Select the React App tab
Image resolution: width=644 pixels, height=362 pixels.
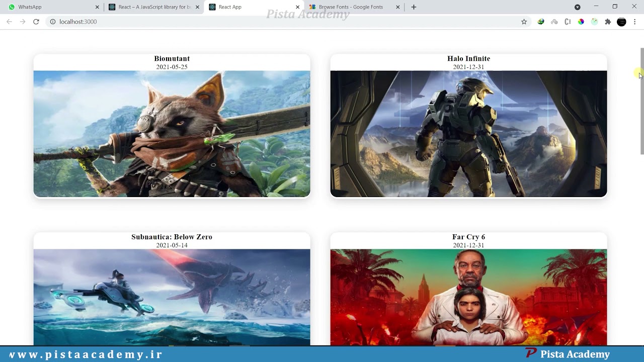pos(254,7)
